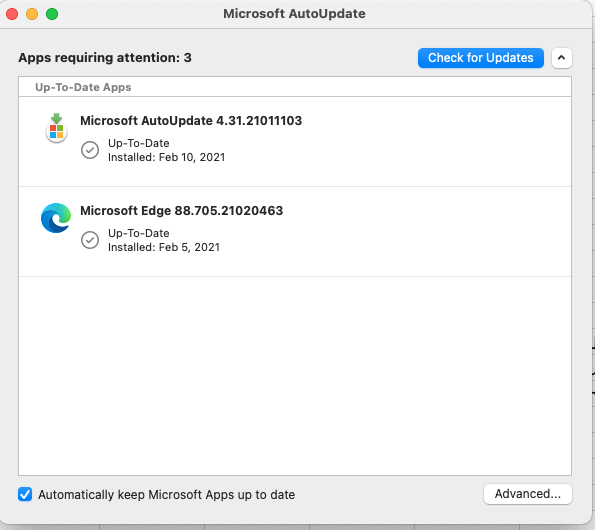Image resolution: width=595 pixels, height=530 pixels.
Task: Click the Check for Updates button
Action: click(x=480, y=58)
